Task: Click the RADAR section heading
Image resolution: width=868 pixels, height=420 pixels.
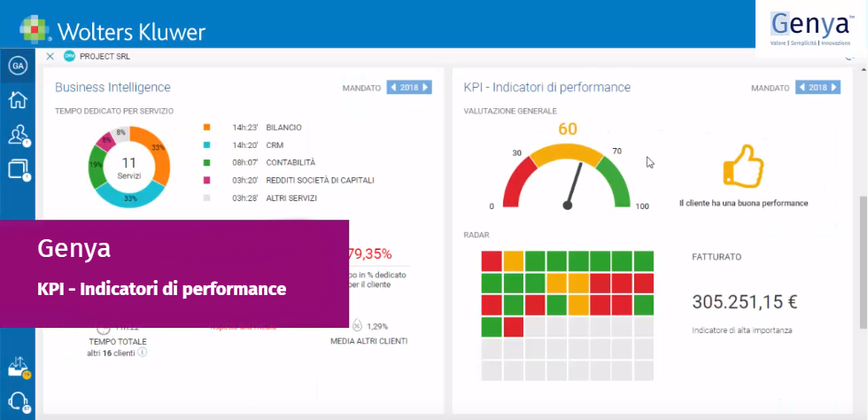Action: pyautogui.click(x=477, y=235)
